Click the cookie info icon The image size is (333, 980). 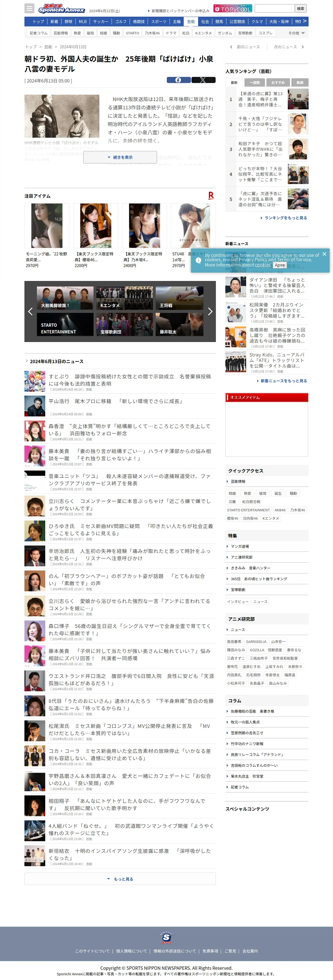(198, 260)
